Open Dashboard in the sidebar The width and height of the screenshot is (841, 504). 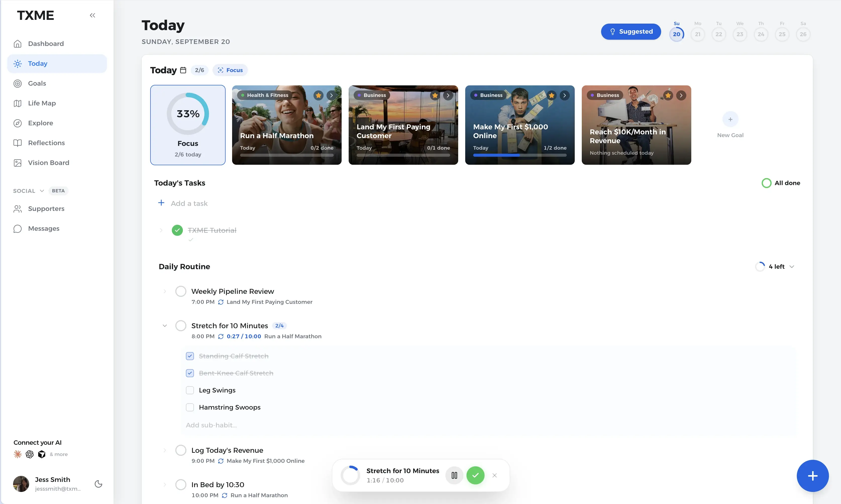click(57, 43)
